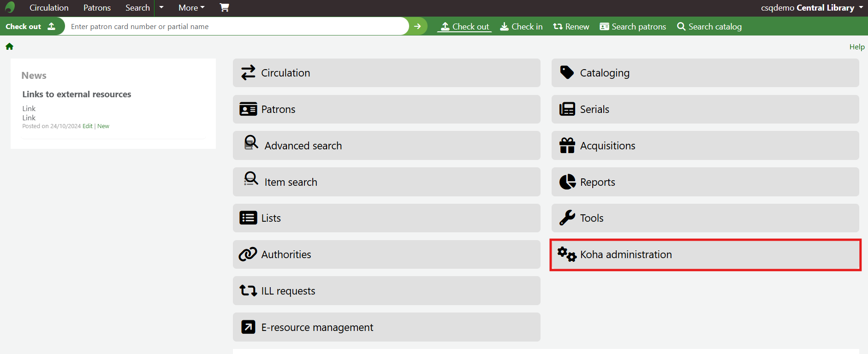Image resolution: width=868 pixels, height=354 pixels.
Task: Open ILL requests
Action: tap(386, 290)
